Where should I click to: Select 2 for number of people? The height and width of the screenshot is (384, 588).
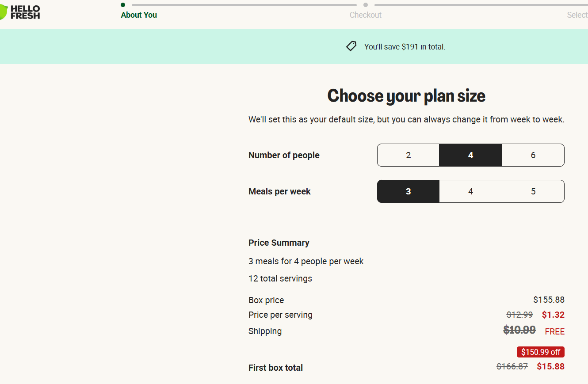408,155
